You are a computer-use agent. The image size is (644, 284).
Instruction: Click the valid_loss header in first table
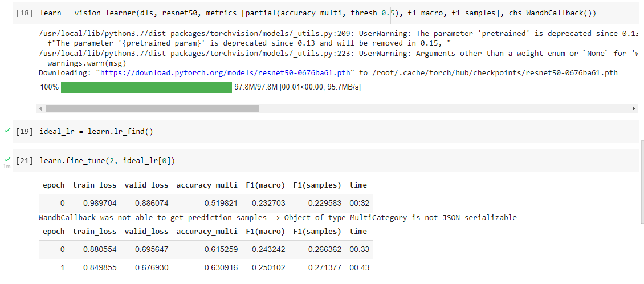click(x=146, y=185)
